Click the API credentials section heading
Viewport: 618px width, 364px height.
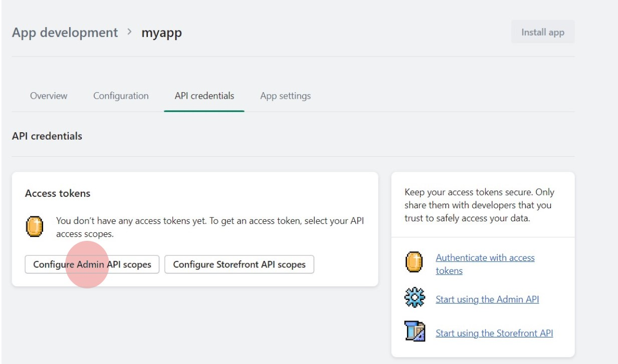click(47, 136)
